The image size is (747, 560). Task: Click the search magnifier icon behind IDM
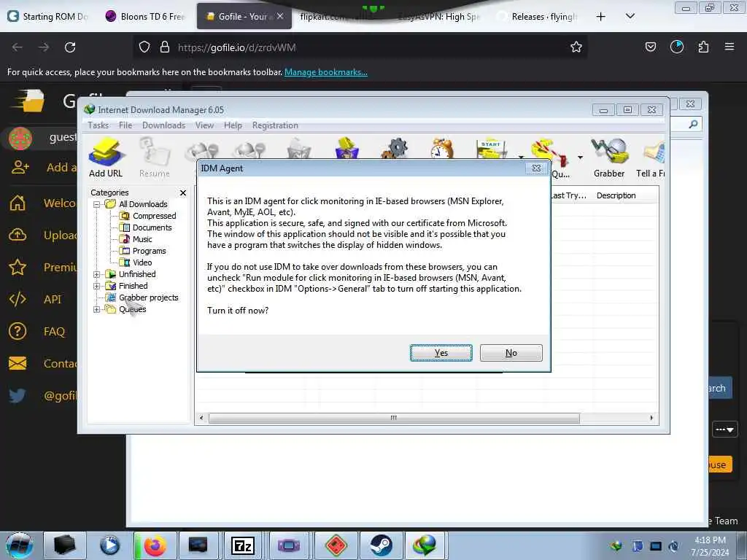click(693, 124)
